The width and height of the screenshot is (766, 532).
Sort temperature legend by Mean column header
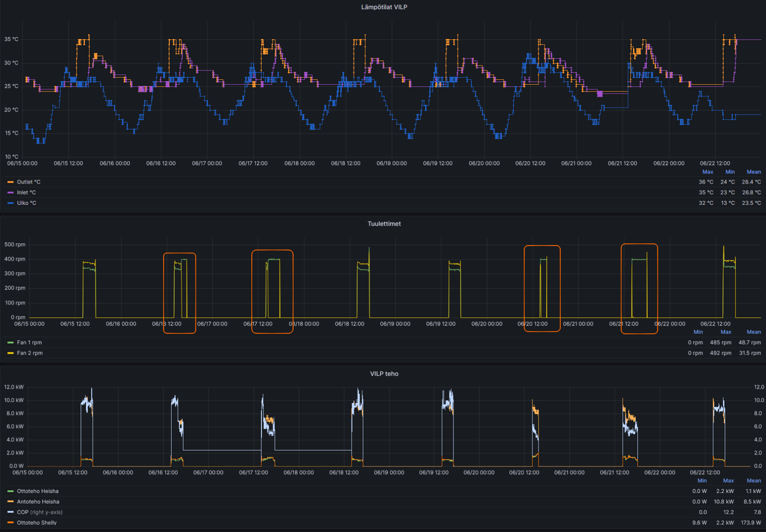pos(754,172)
